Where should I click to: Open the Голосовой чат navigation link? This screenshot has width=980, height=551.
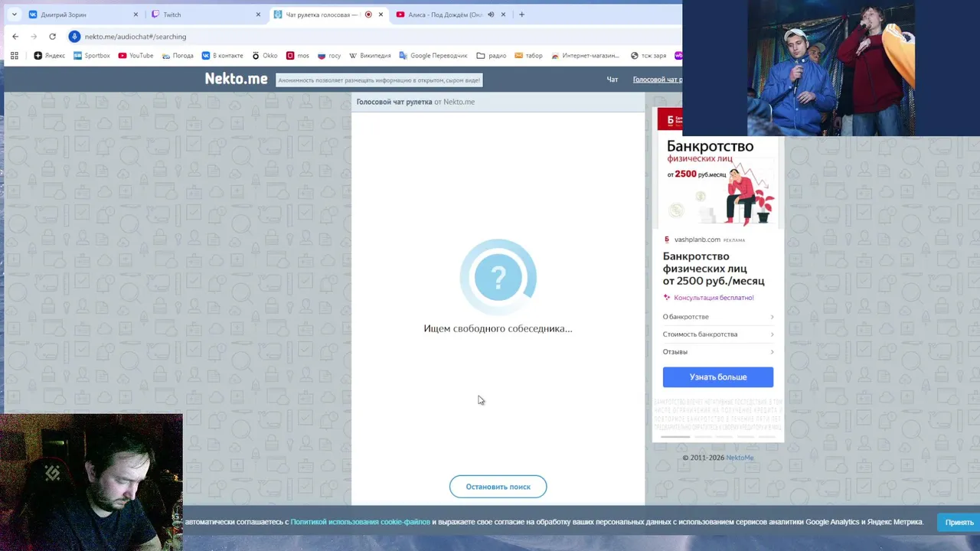658,80
